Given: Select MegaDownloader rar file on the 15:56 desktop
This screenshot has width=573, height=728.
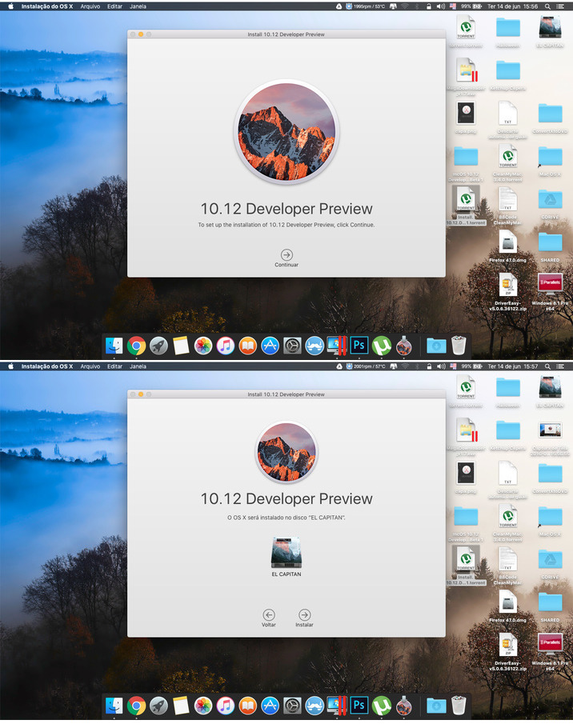Looking at the screenshot, I should pos(466,70).
